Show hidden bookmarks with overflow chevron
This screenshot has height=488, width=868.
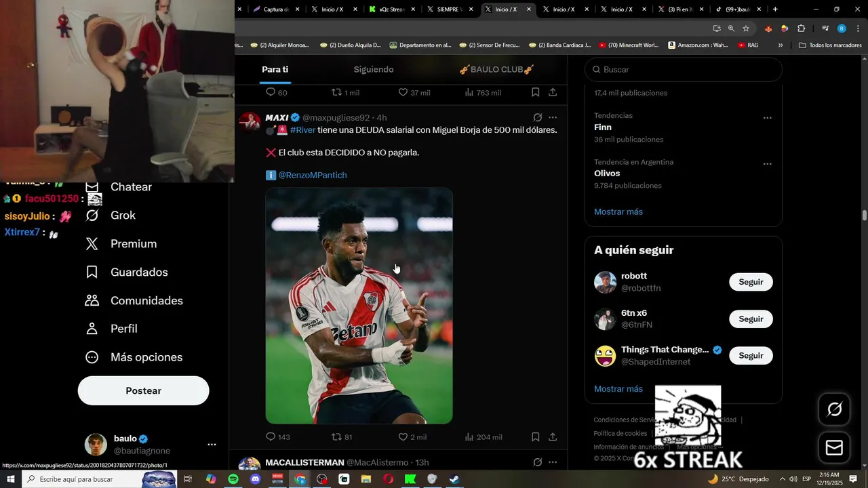coord(781,45)
